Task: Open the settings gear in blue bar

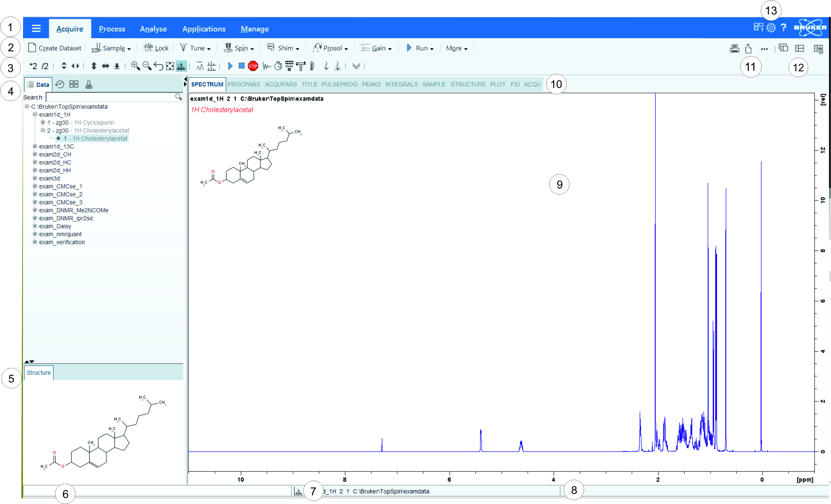Action: [771, 27]
